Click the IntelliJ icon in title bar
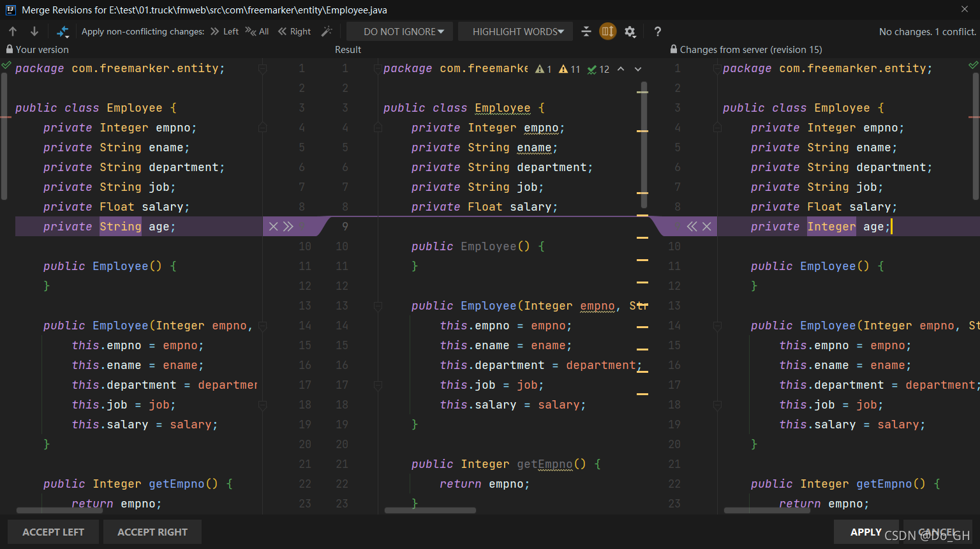Viewport: 980px width, 549px height. pos(10,10)
